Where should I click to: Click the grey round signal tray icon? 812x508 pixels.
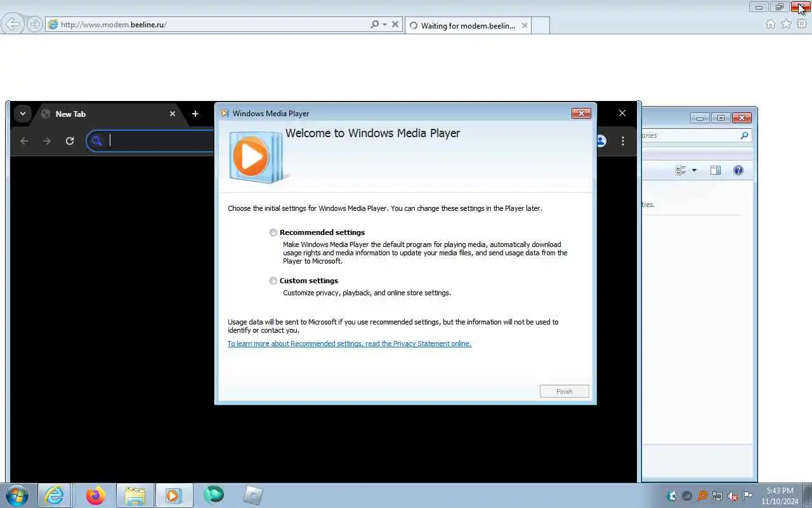pyautogui.click(x=687, y=496)
